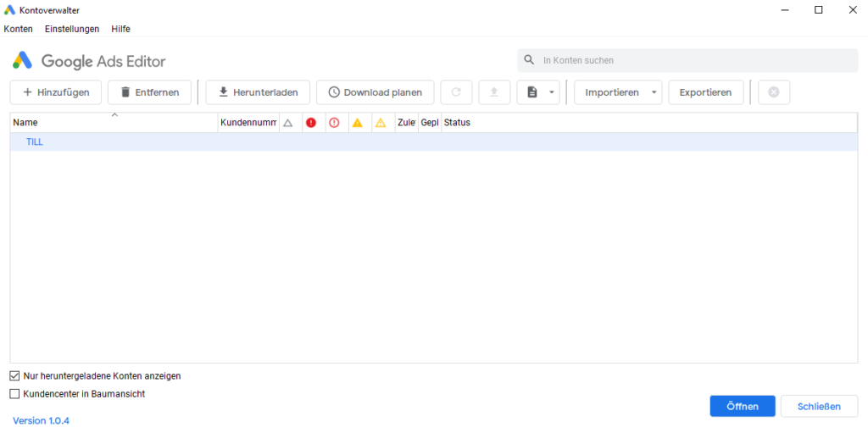This screenshot has width=868, height=433.
Task: Click the solid red error column icon
Action: (311, 123)
